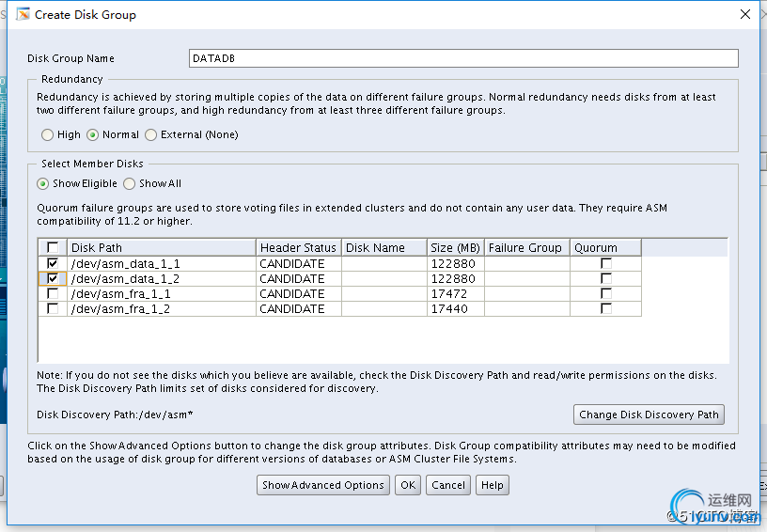This screenshot has width=767, height=532.
Task: Check disk /dev/asm_fra_1_2
Action: [53, 309]
